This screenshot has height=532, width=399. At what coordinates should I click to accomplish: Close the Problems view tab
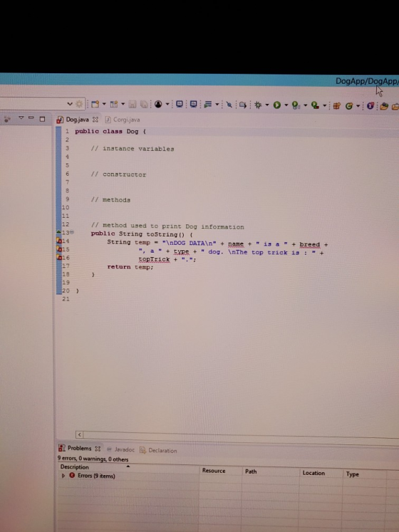98,449
